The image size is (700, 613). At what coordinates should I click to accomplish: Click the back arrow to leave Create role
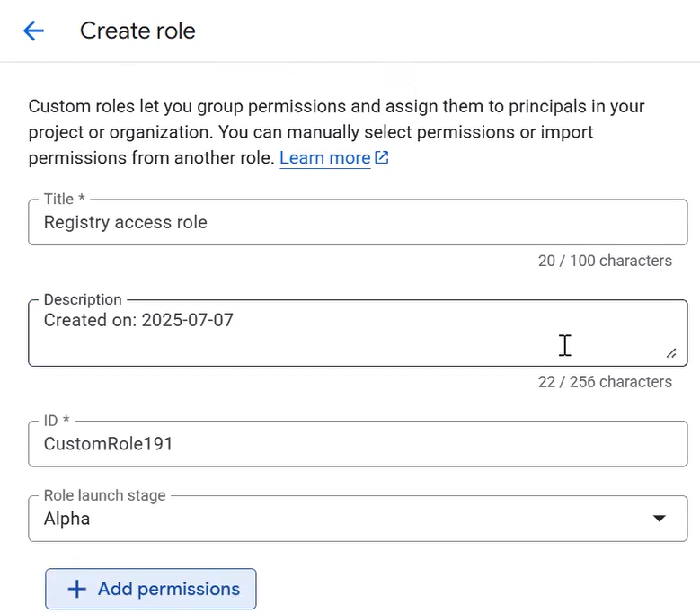coord(33,31)
